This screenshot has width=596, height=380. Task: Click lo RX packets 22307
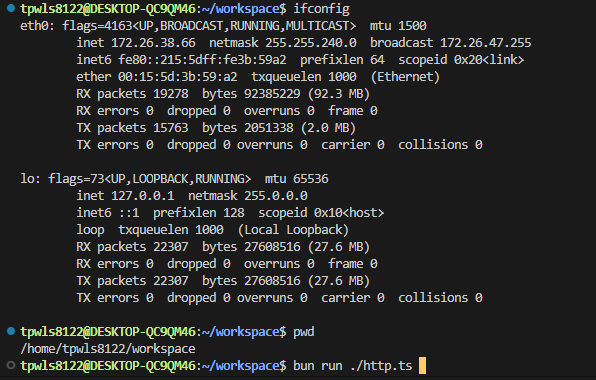click(171, 247)
